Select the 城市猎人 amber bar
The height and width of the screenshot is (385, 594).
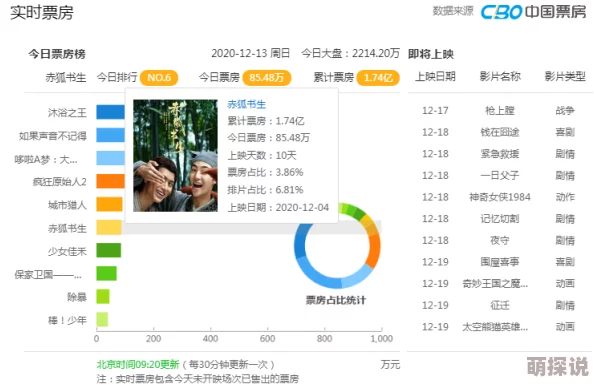click(109, 204)
